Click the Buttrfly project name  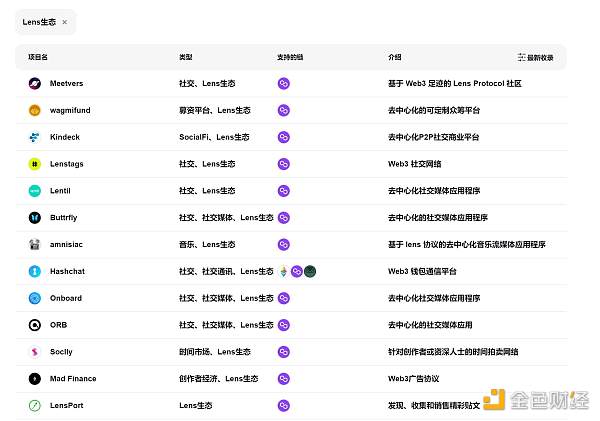click(x=64, y=217)
